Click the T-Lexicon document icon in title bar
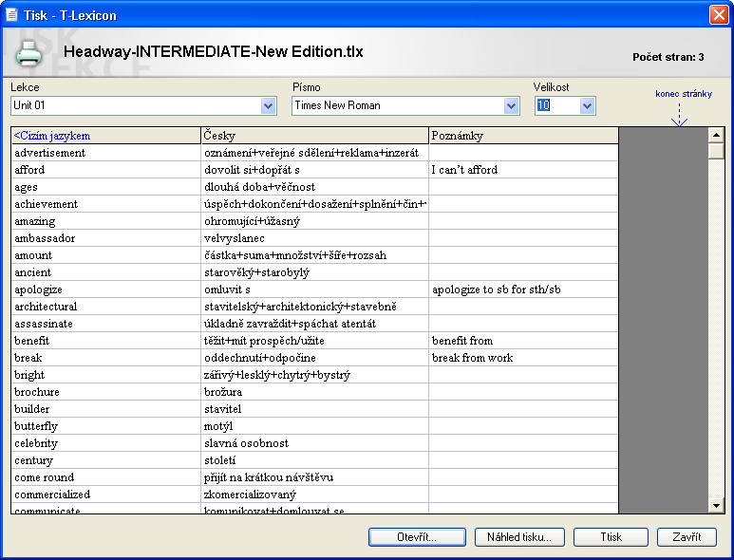 [x=11, y=15]
